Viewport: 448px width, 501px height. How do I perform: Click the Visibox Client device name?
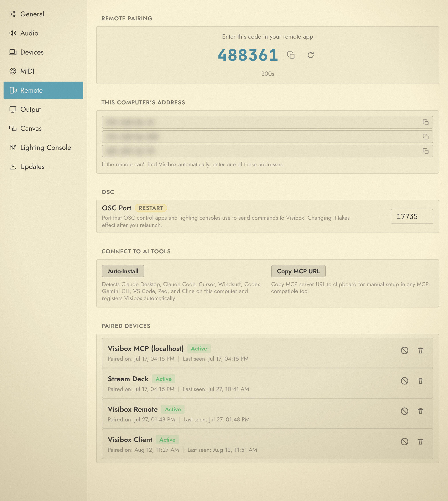130,440
